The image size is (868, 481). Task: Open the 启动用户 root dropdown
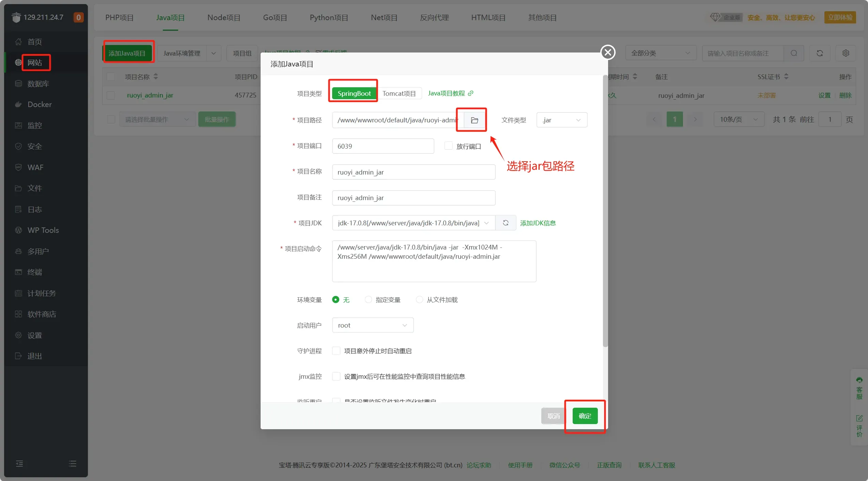(x=373, y=325)
